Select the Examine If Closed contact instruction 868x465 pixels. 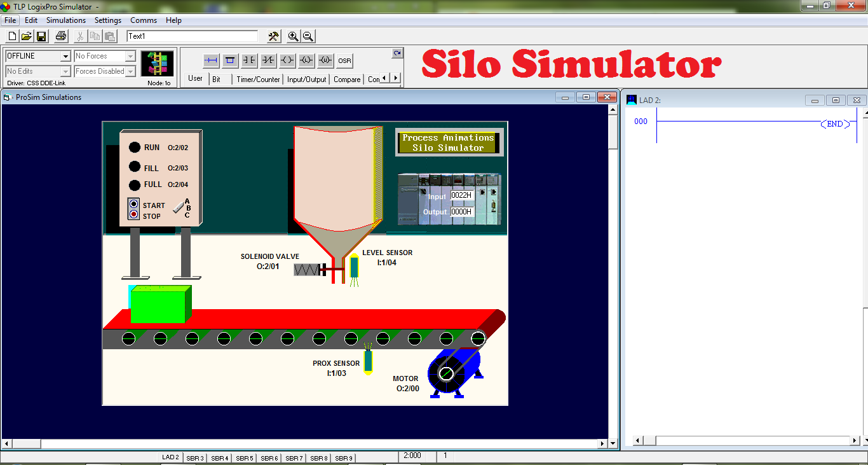coord(248,60)
